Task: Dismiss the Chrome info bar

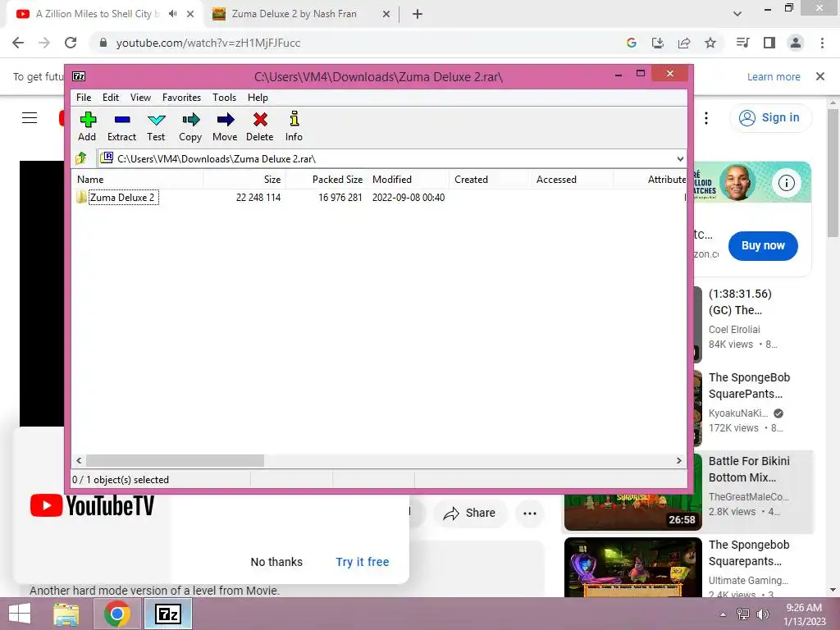Action: 820,76
